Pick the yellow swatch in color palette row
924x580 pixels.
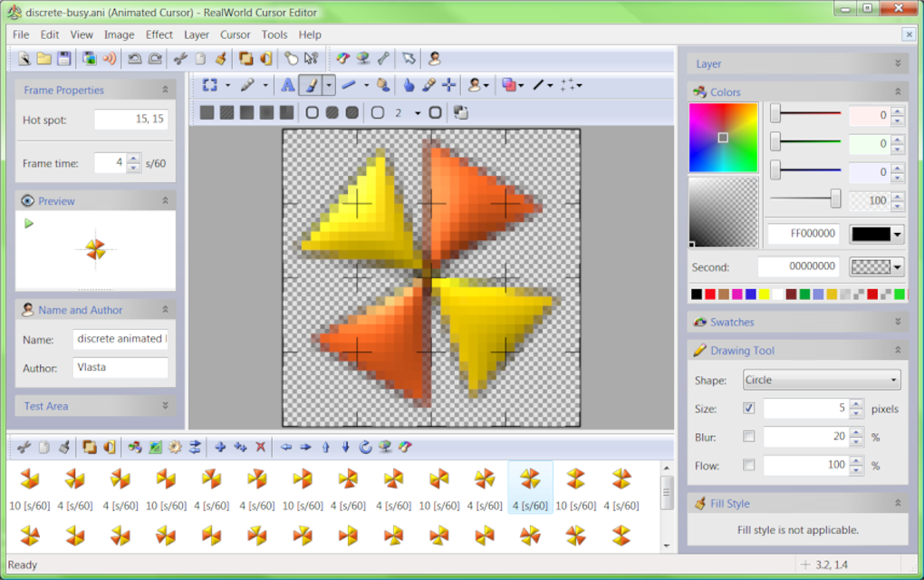pos(765,295)
